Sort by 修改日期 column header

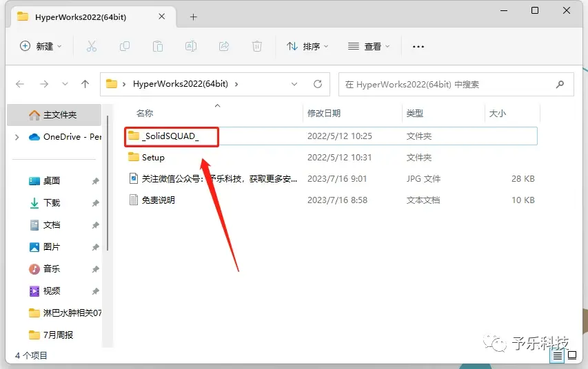tap(324, 113)
